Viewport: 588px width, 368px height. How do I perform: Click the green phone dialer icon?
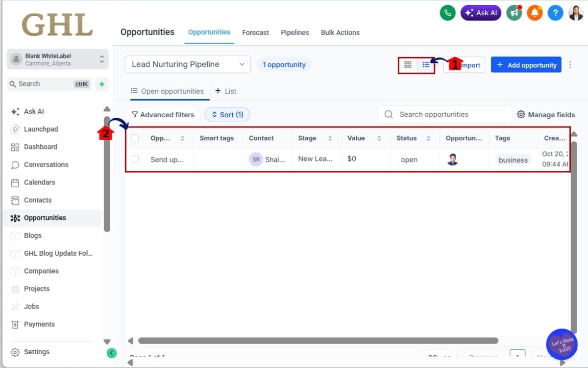pyautogui.click(x=447, y=13)
